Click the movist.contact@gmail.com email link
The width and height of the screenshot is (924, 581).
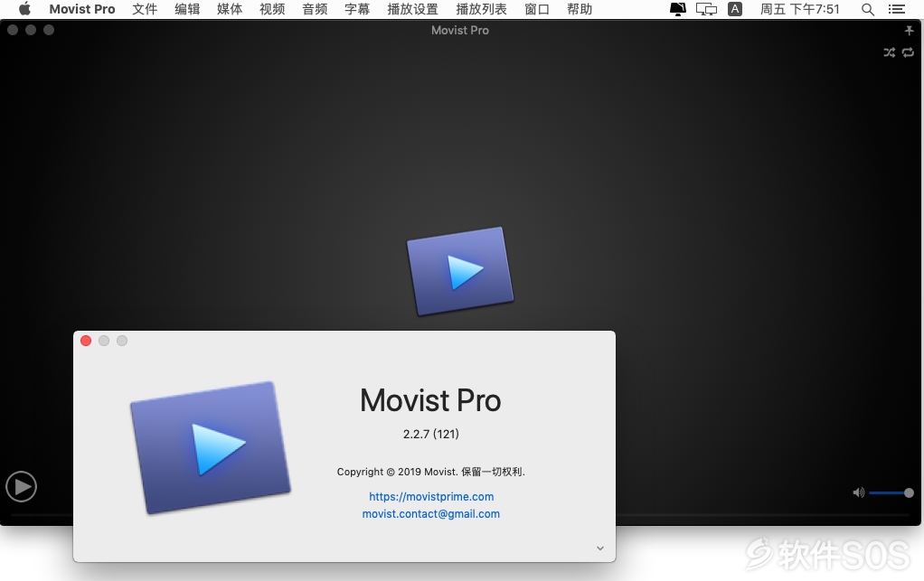[430, 513]
